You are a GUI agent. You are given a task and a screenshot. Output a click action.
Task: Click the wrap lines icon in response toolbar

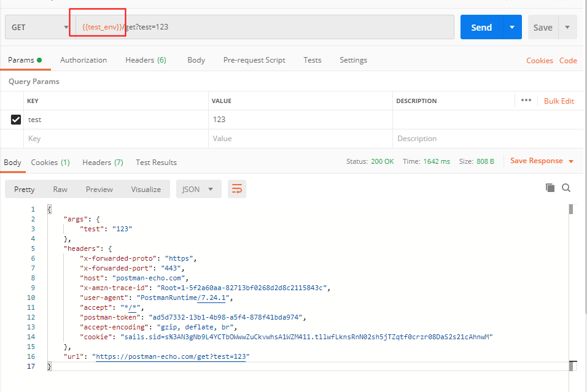click(236, 189)
